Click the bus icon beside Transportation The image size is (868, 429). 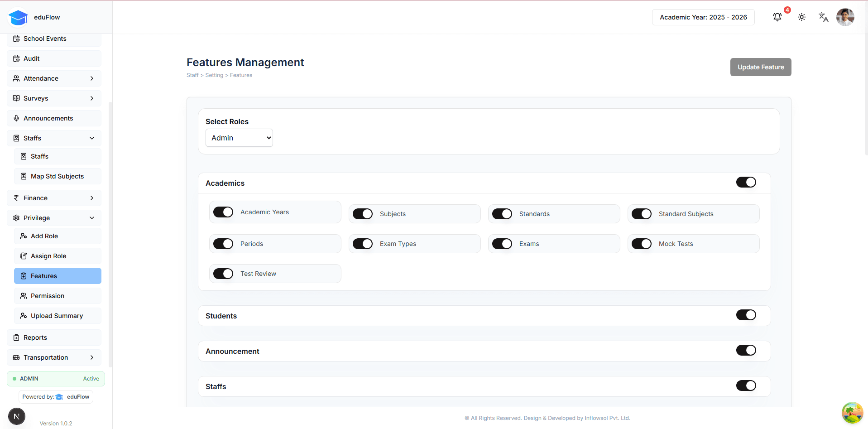click(16, 357)
